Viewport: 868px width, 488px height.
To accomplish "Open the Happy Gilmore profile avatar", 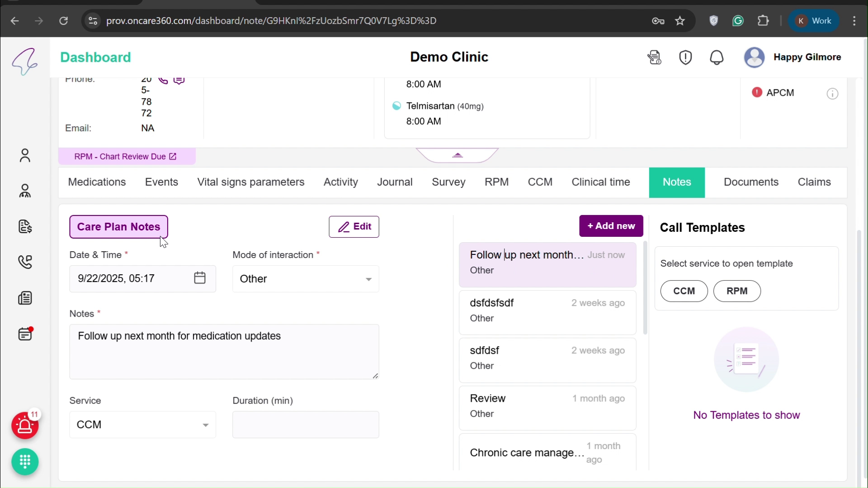I will pos(754,57).
